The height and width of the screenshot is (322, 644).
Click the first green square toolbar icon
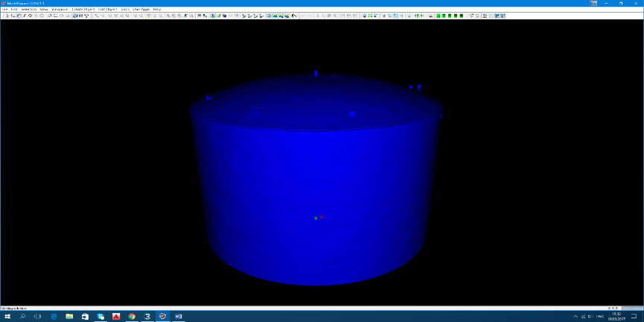pos(438,16)
